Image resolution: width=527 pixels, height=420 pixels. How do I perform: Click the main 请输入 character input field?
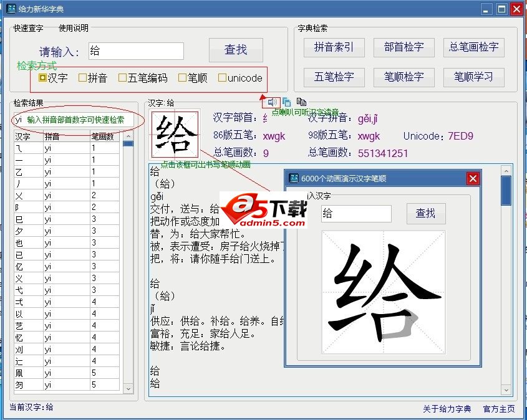pyautogui.click(x=136, y=51)
